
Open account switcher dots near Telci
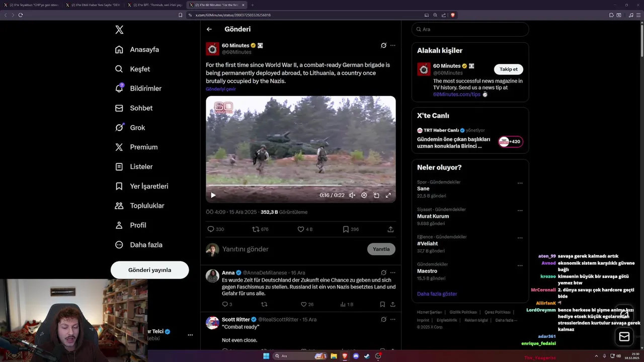[x=190, y=335]
